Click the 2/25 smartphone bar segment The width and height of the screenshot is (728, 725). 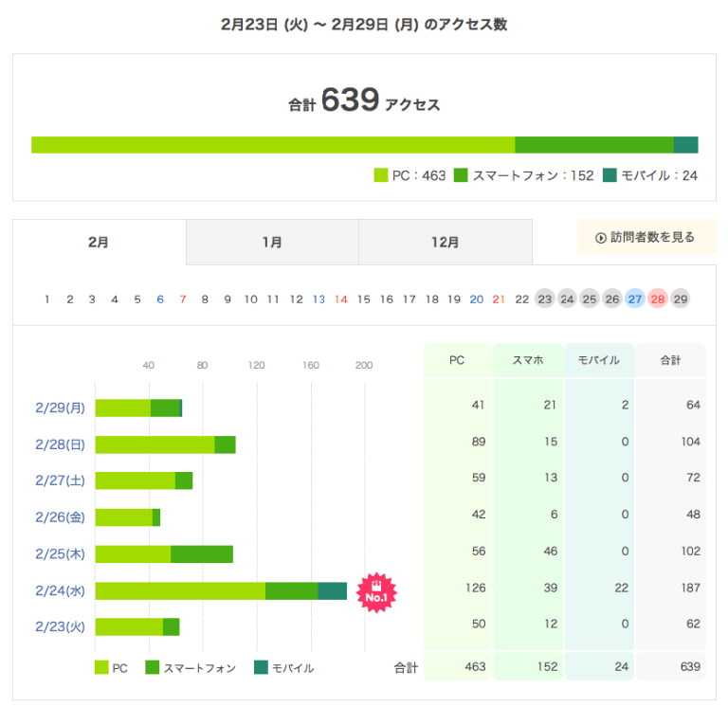coord(202,554)
